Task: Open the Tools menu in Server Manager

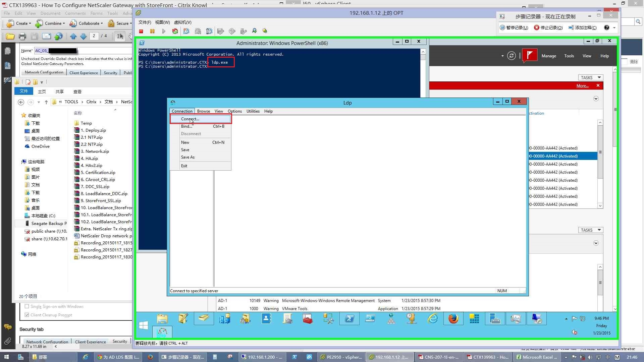Action: pos(569,56)
